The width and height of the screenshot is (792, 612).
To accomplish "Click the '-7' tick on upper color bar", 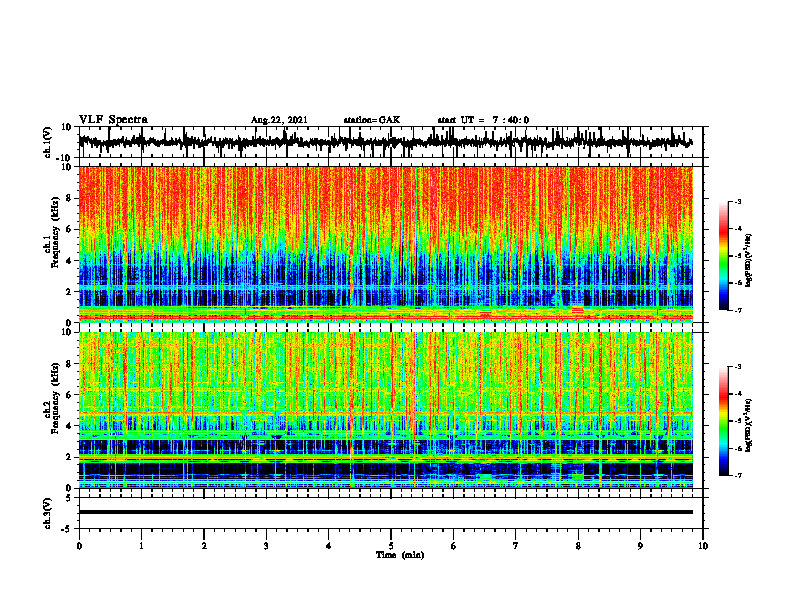I will point(738,310).
